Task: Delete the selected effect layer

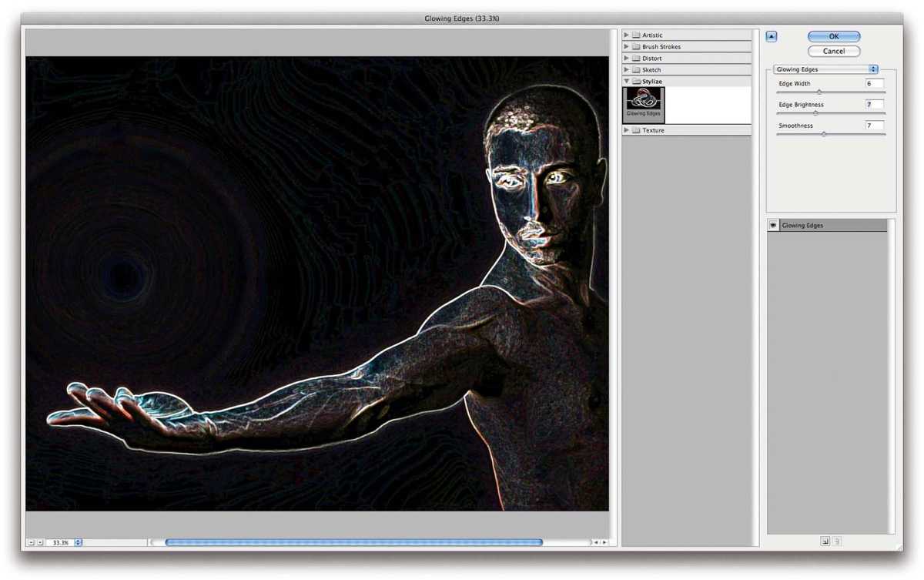Action: (837, 541)
